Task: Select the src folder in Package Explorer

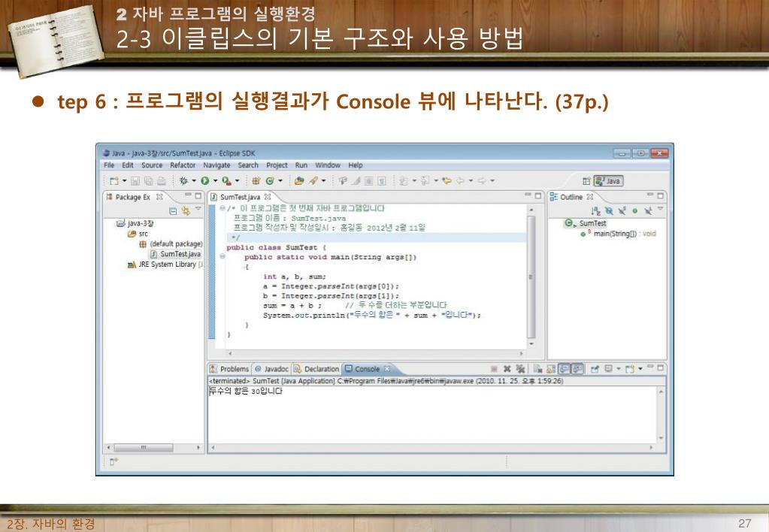Action: (138, 234)
